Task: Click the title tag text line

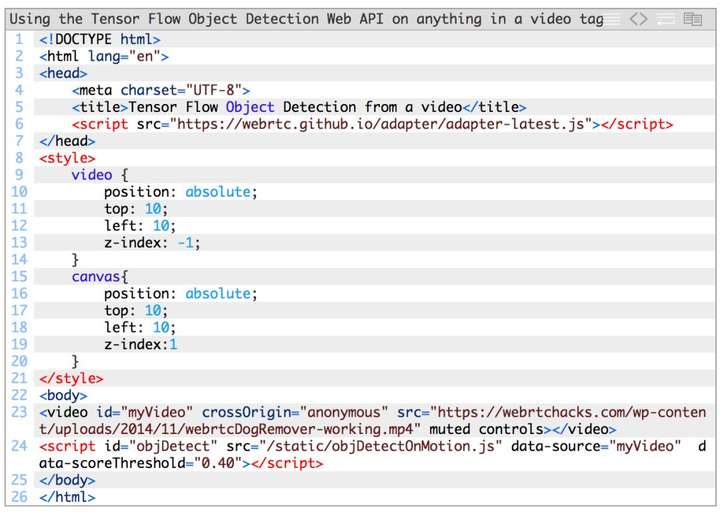Action: pos(299,107)
